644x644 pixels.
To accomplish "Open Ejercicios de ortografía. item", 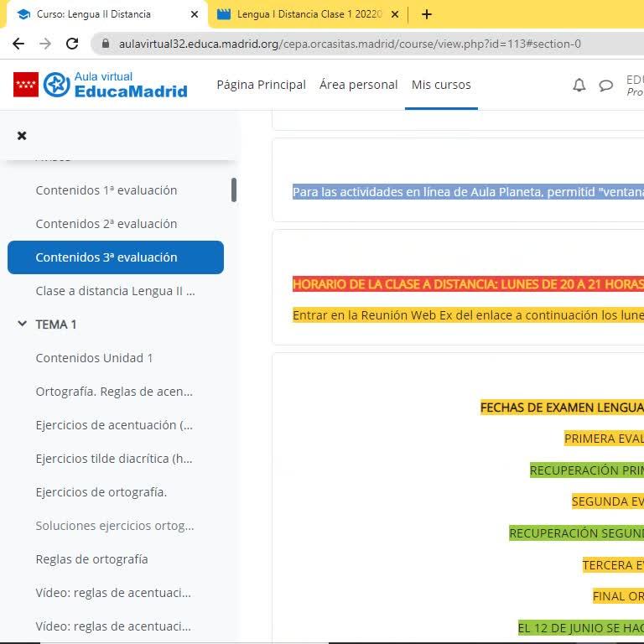I will (101, 492).
